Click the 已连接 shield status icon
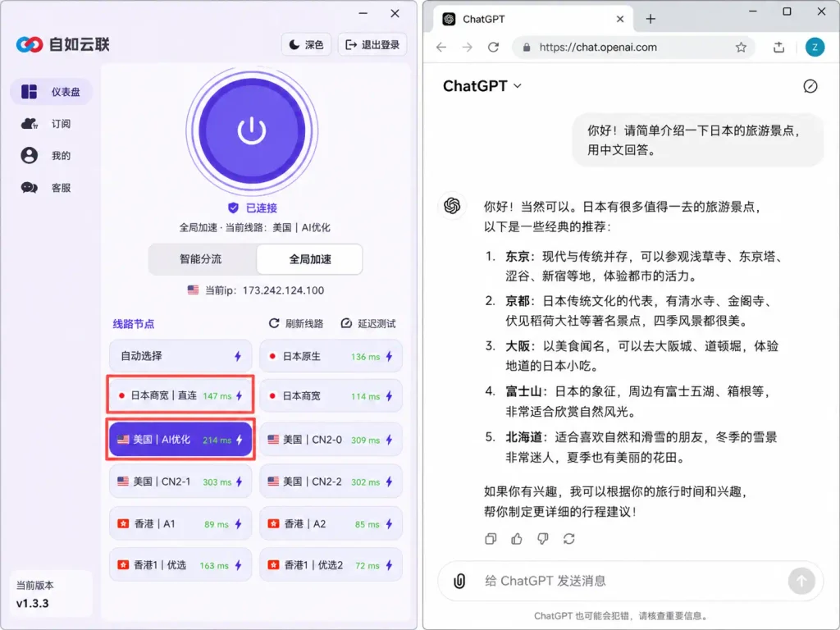The image size is (840, 630). (233, 208)
